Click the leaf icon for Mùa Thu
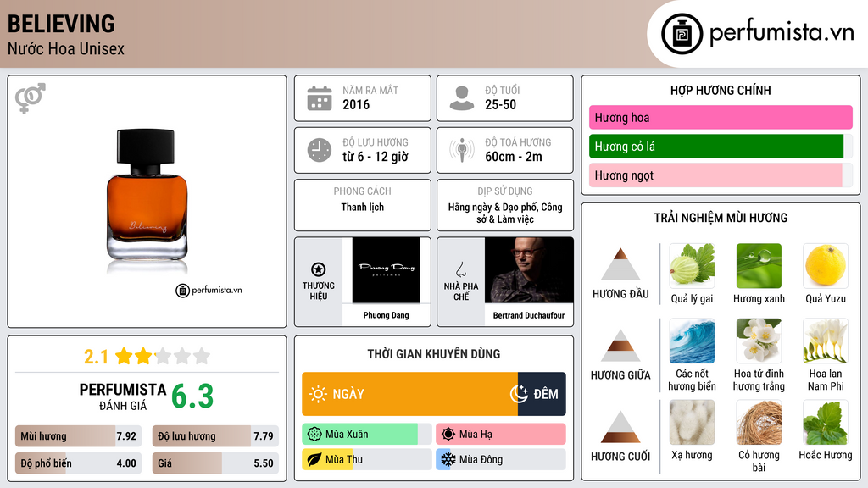 pyautogui.click(x=314, y=459)
